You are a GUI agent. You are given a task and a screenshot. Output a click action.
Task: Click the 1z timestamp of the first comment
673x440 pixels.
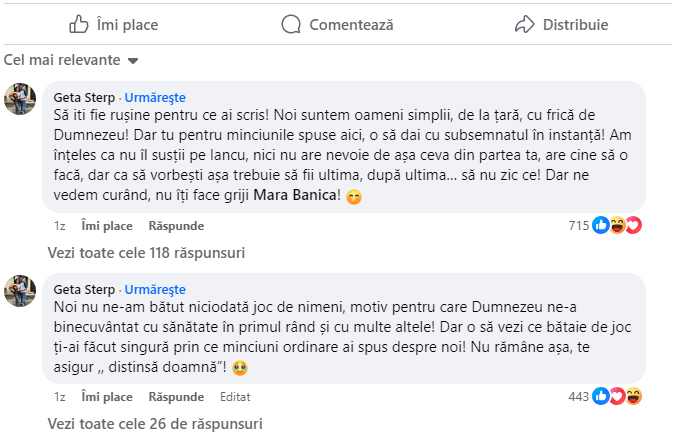(60, 226)
